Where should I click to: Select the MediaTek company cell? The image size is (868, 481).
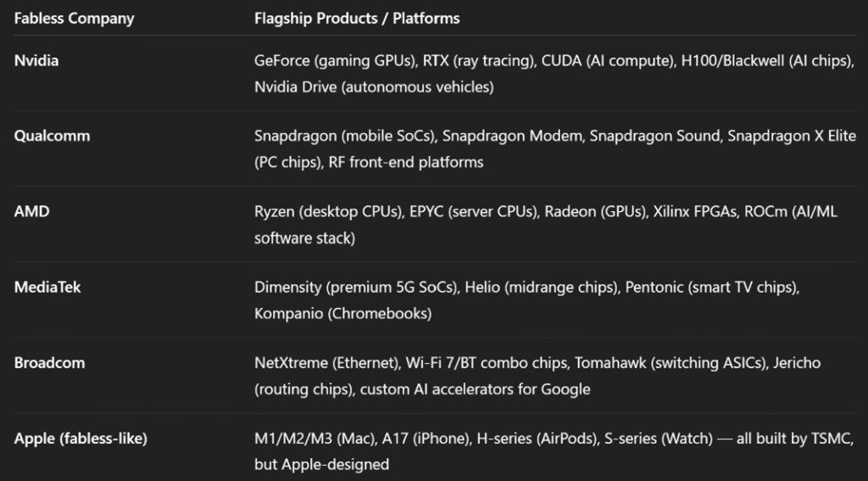47,287
